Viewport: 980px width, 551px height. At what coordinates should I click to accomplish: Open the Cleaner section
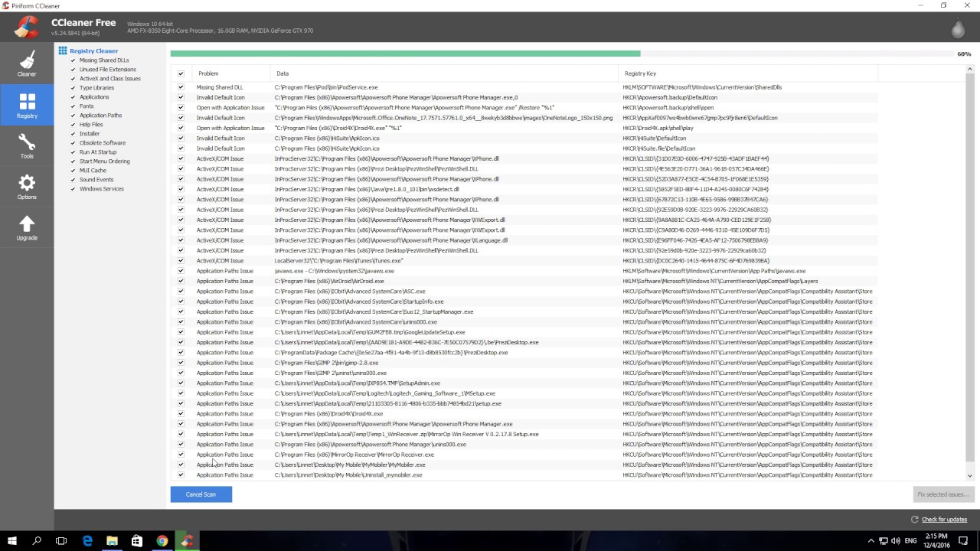click(27, 64)
